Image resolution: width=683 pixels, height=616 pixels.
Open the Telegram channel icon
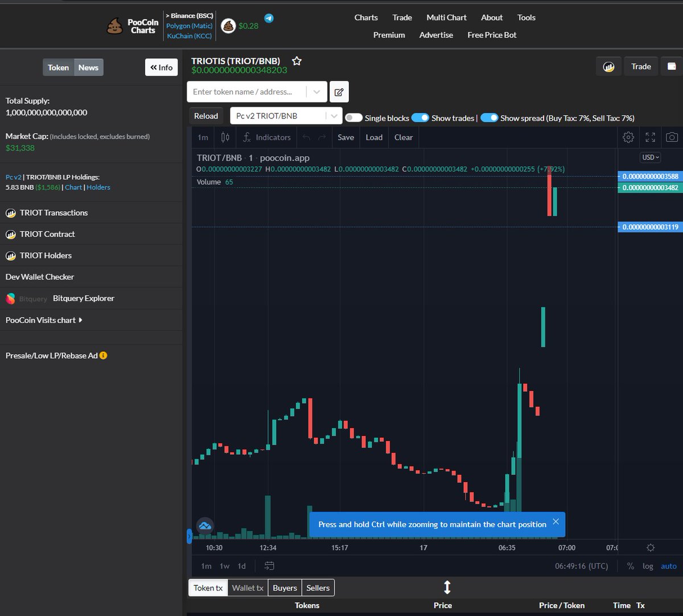click(x=269, y=18)
